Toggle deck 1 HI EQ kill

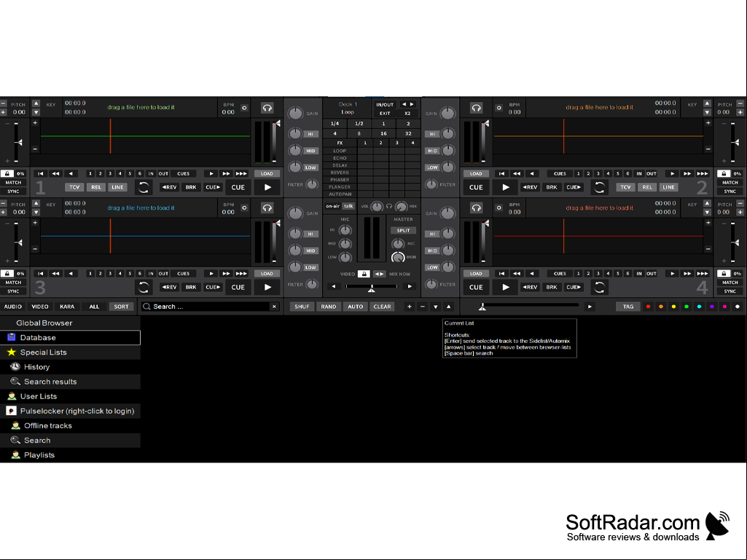(310, 134)
